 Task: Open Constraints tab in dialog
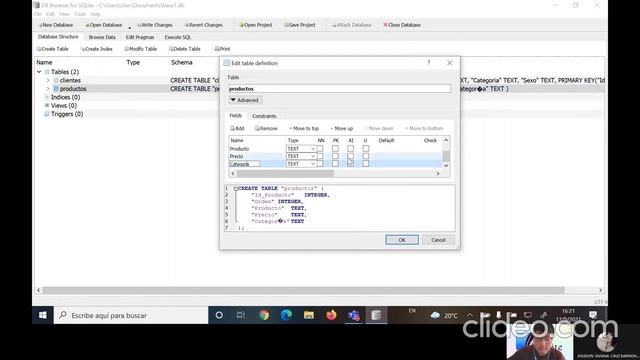point(264,116)
